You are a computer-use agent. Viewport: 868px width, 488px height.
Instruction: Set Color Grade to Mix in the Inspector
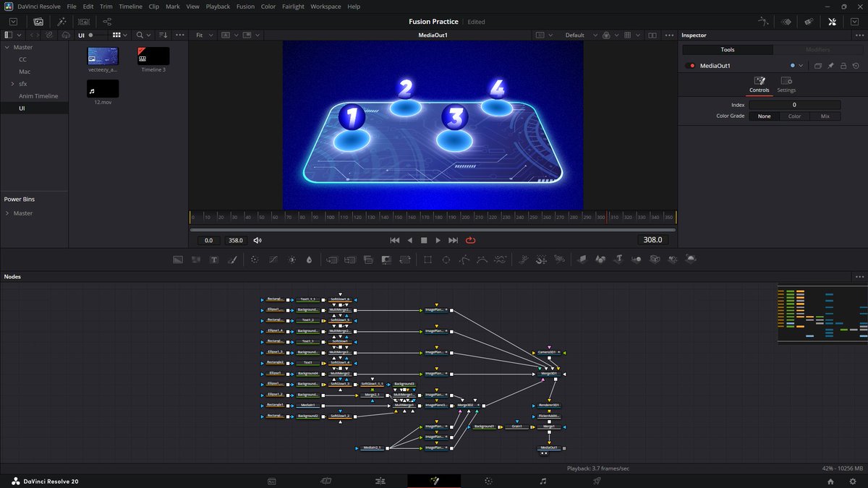point(825,116)
